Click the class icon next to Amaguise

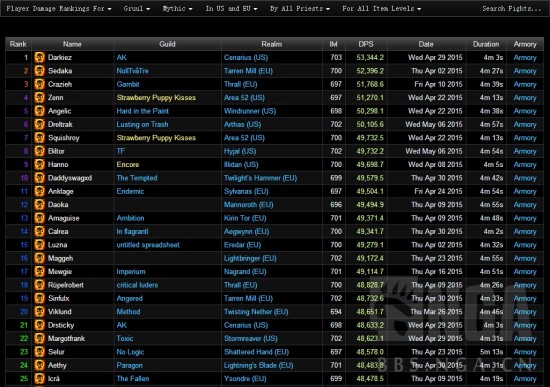(39, 218)
